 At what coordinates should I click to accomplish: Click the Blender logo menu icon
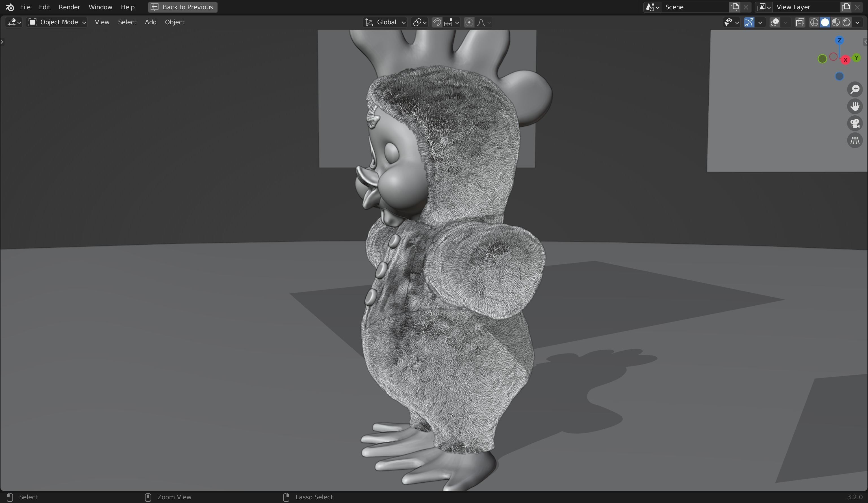pos(10,7)
